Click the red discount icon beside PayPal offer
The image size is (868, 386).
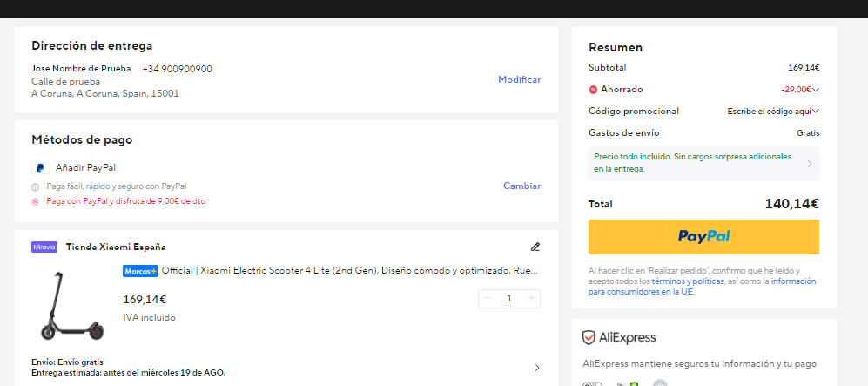36,201
